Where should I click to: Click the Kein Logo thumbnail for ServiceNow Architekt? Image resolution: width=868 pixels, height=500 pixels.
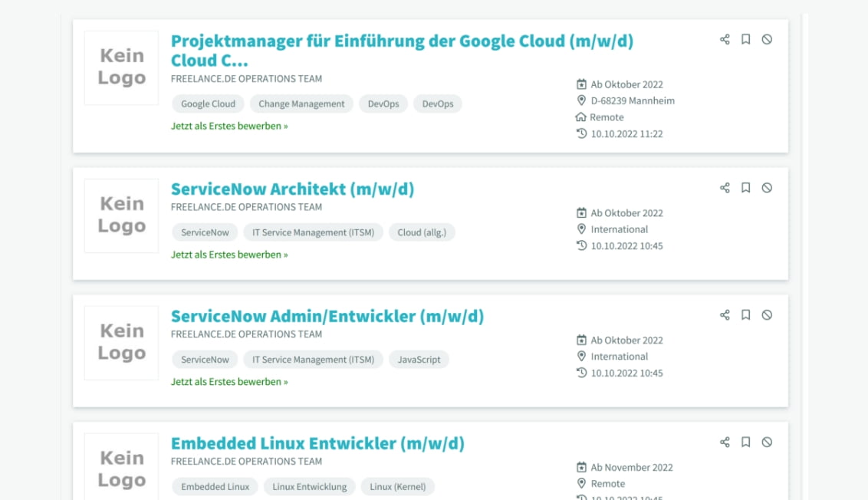tap(121, 215)
